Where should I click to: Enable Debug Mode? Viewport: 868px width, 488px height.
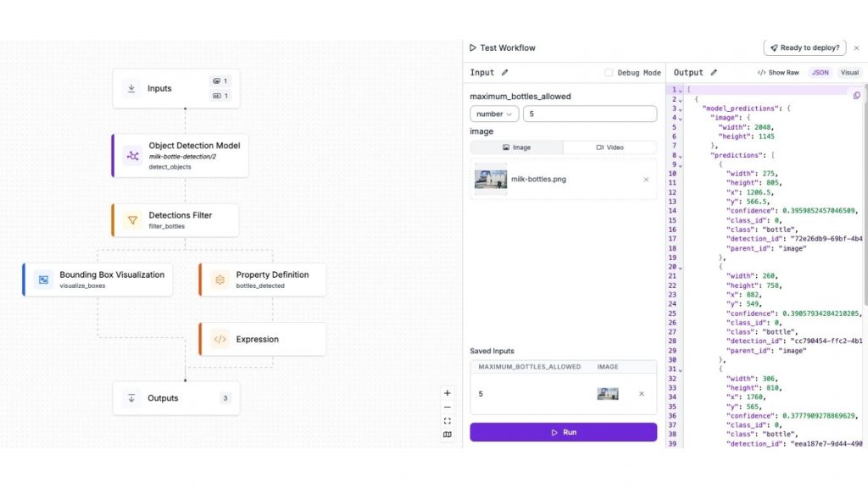(607, 72)
